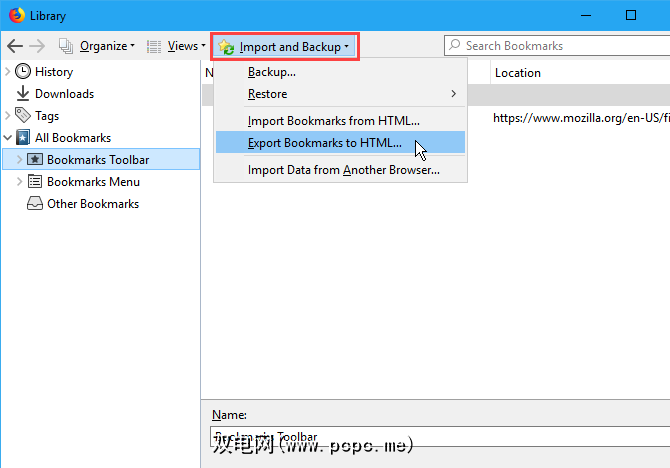
Task: Select Import Data from Another Browser...
Action: pyautogui.click(x=340, y=170)
